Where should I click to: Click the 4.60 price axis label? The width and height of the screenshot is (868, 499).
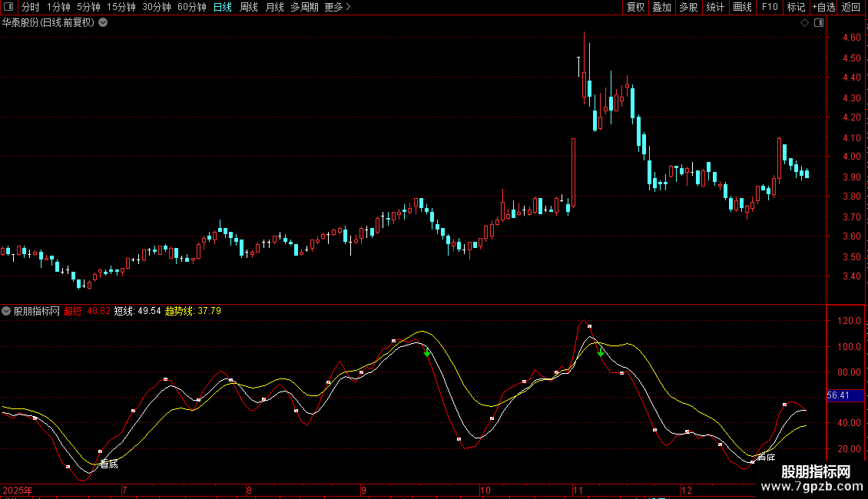click(x=851, y=38)
